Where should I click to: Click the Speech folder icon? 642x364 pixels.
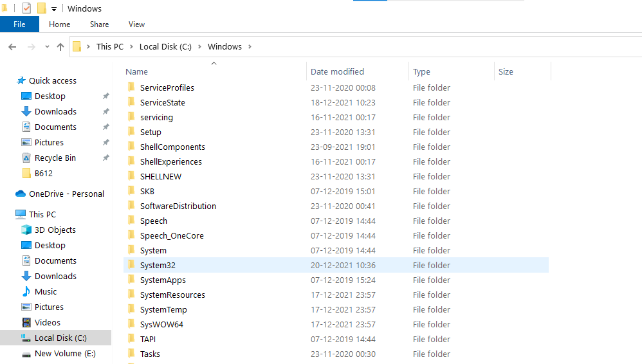coord(131,221)
